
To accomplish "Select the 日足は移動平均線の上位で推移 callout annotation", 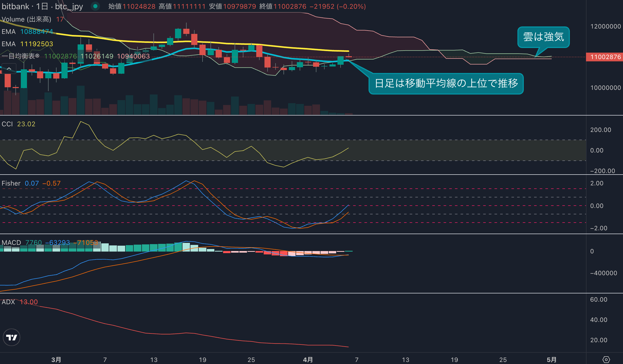I will (446, 83).
